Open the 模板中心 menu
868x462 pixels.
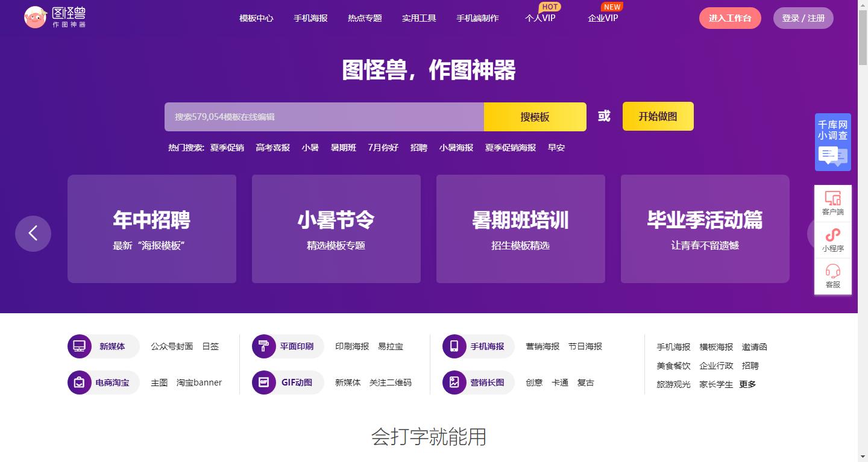click(256, 18)
